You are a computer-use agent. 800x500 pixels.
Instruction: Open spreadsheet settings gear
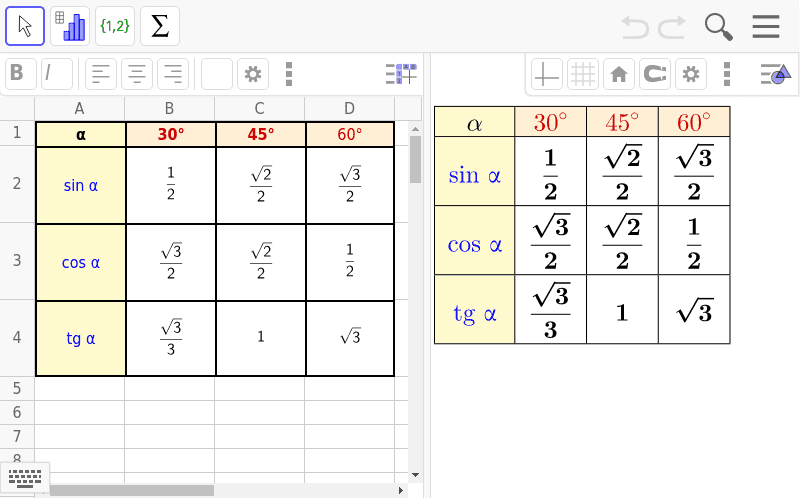click(x=253, y=74)
